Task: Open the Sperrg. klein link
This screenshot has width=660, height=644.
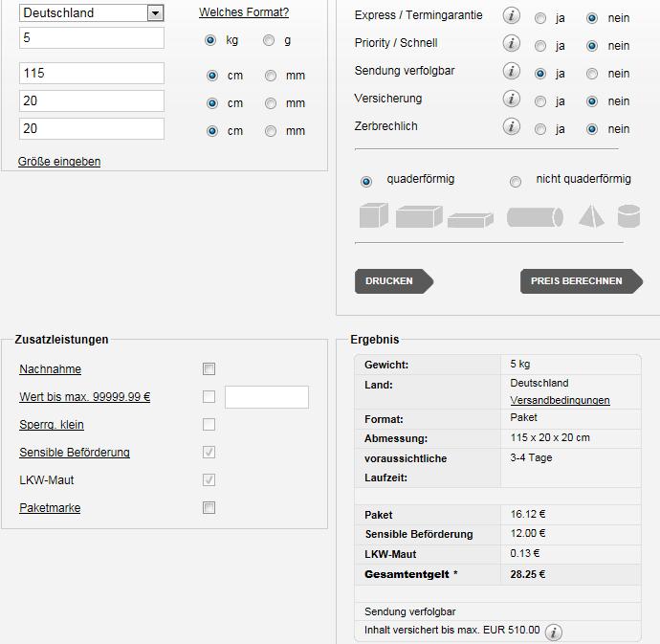Action: point(52,425)
